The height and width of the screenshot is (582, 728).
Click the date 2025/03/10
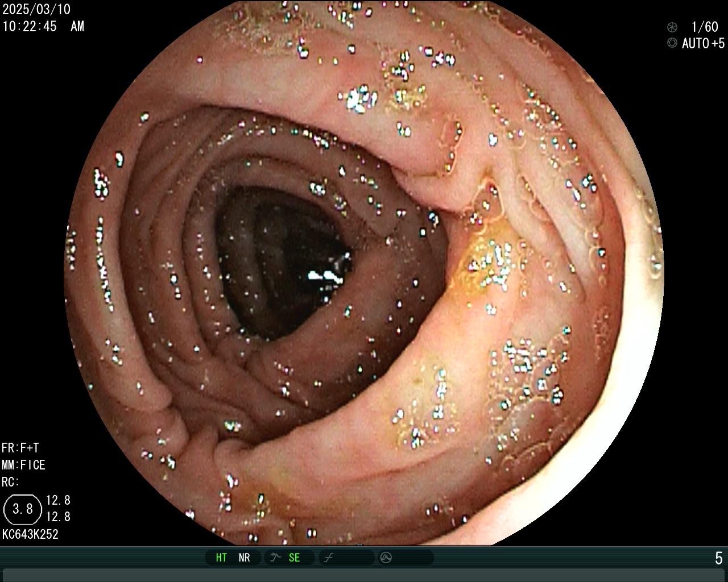pyautogui.click(x=36, y=10)
